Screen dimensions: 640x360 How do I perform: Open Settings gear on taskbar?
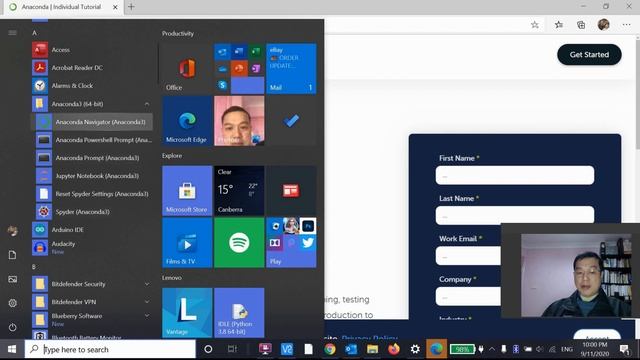(415, 349)
